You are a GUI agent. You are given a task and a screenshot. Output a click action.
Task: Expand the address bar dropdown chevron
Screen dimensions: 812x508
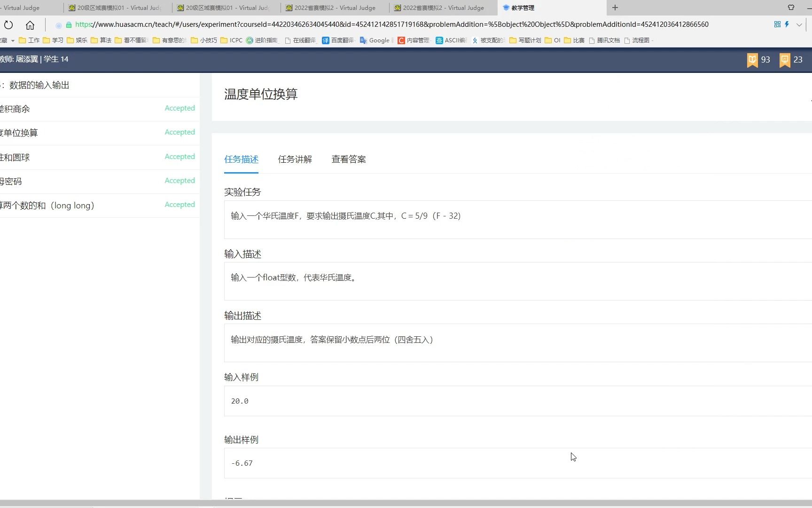(x=799, y=24)
